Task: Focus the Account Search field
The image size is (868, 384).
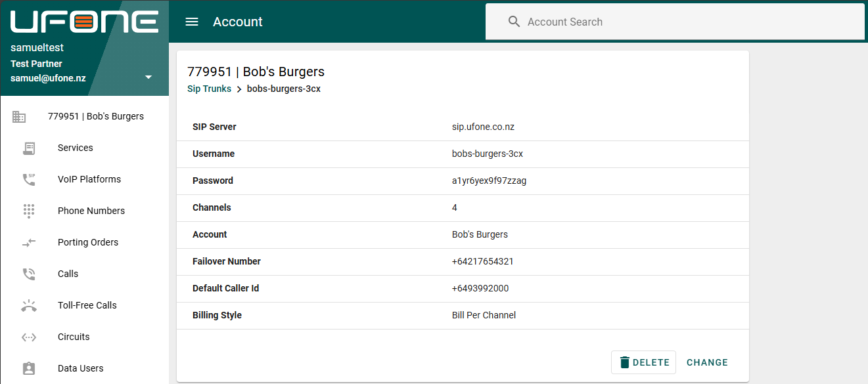Action: tap(675, 22)
